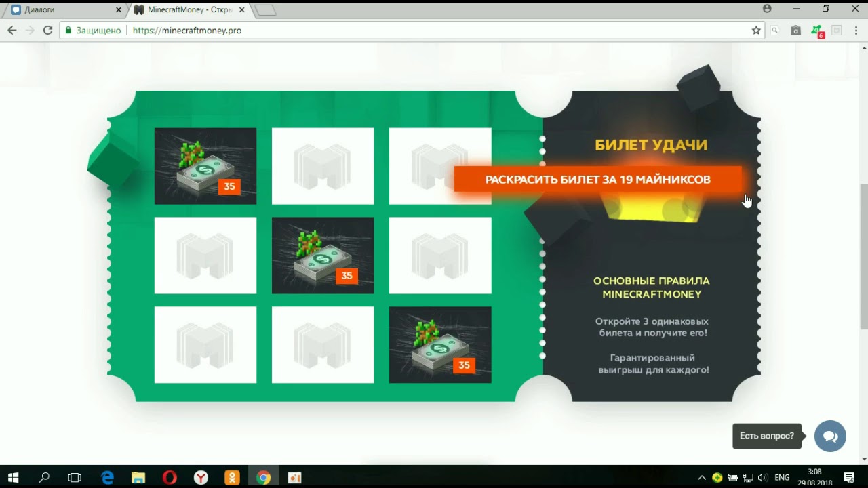Screen dimensions: 868x488
Task: Click the Откройте 3 одинаковых билета rule text
Action: click(652, 327)
